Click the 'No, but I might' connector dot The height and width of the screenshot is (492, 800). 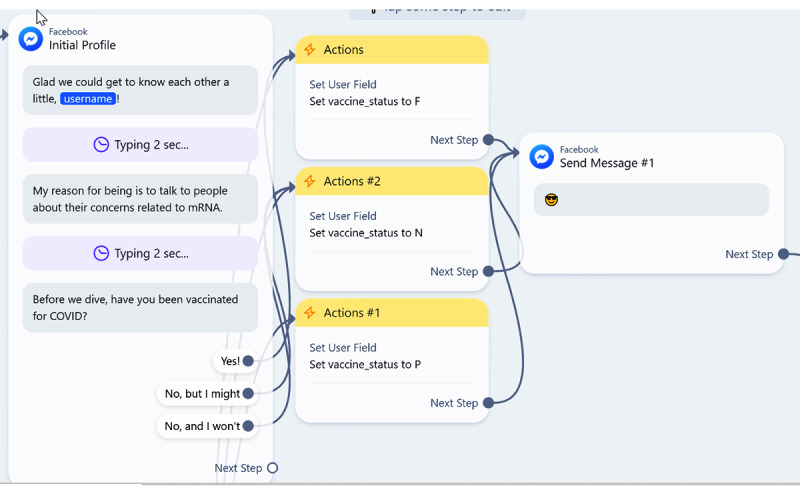[248, 393]
